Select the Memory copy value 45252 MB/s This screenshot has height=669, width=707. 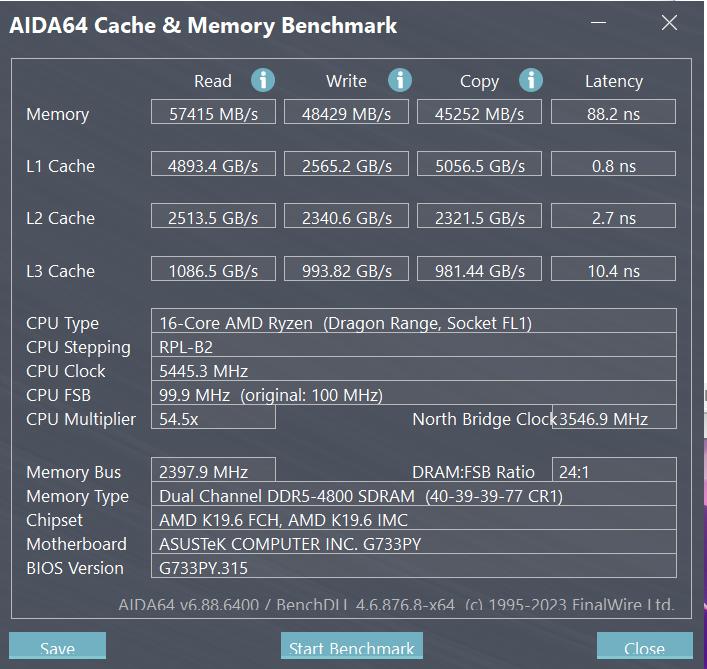(x=479, y=112)
